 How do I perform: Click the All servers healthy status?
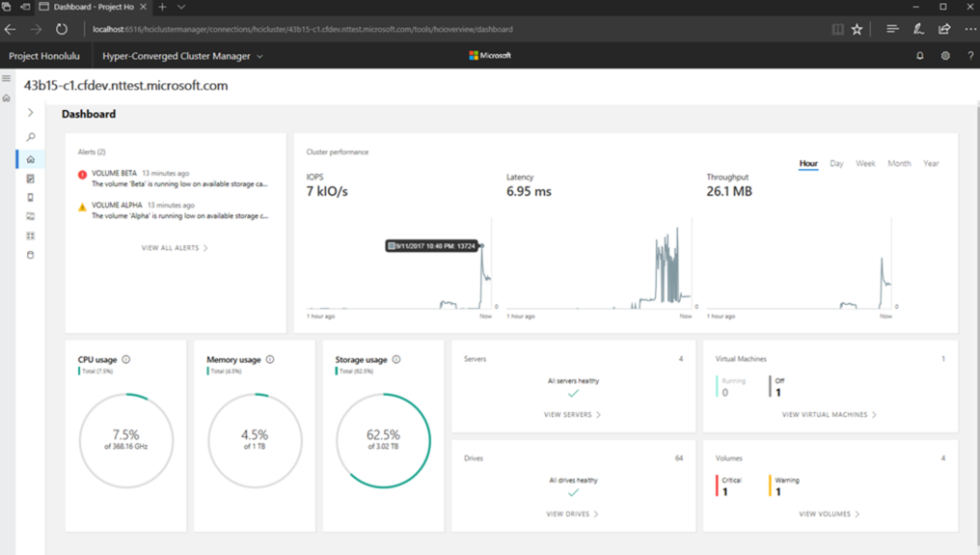coord(573,387)
